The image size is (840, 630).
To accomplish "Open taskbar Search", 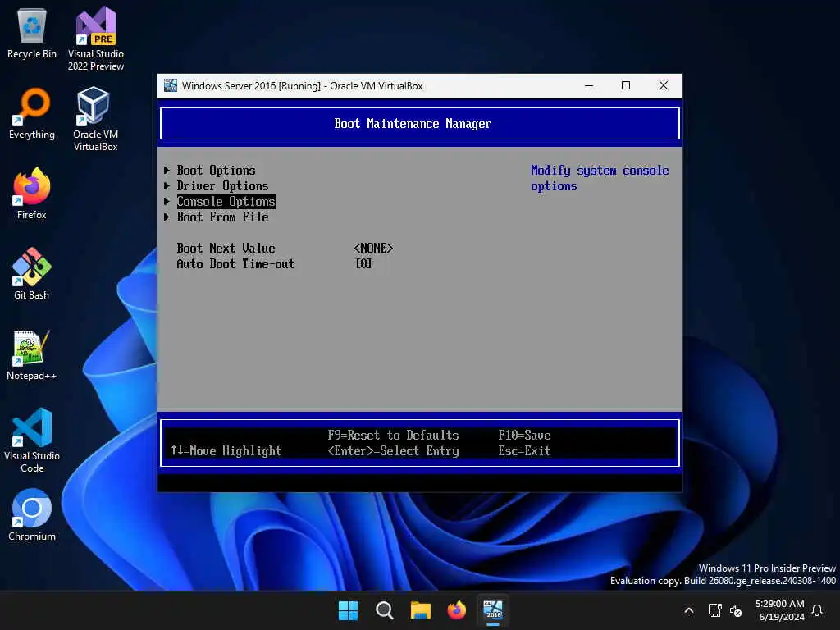I will click(384, 610).
